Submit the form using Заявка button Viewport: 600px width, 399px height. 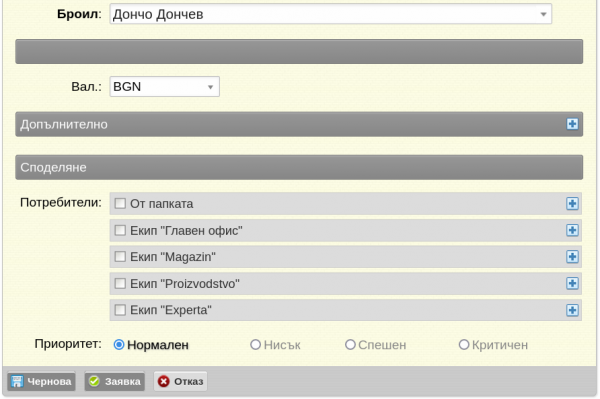(114, 381)
